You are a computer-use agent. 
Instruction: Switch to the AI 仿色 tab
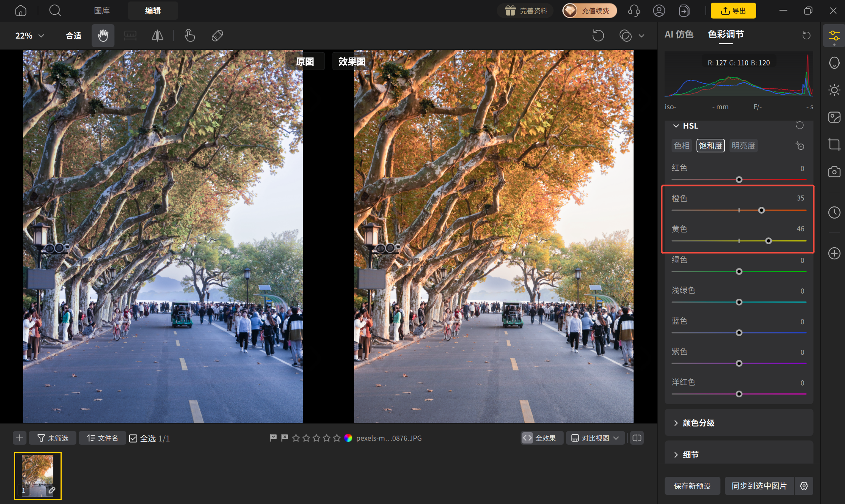pos(679,34)
